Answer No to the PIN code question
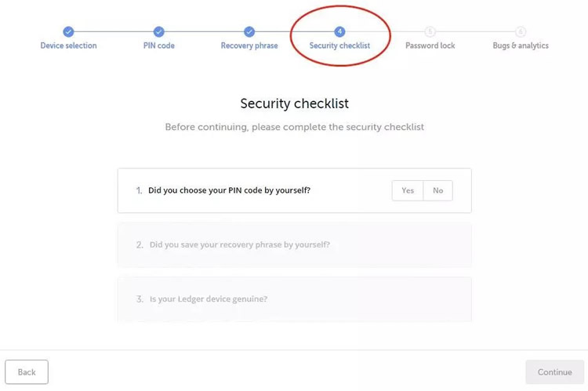This screenshot has height=391, width=588. [x=437, y=190]
